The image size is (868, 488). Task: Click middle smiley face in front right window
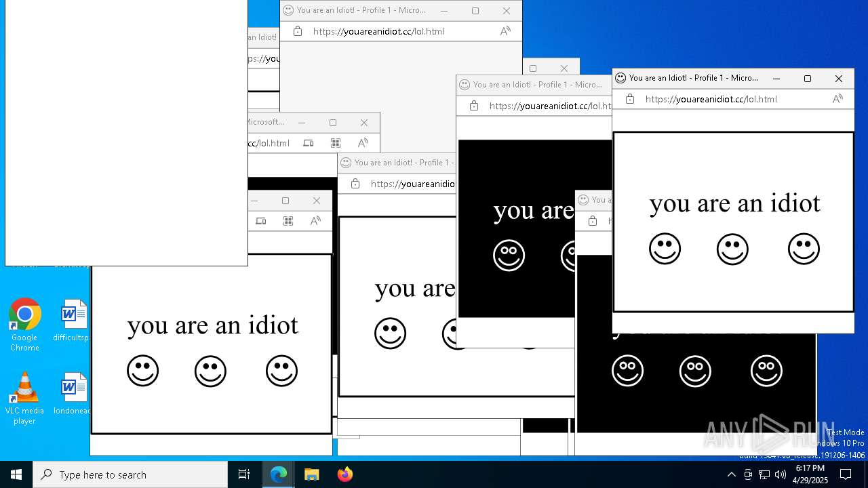pos(732,249)
